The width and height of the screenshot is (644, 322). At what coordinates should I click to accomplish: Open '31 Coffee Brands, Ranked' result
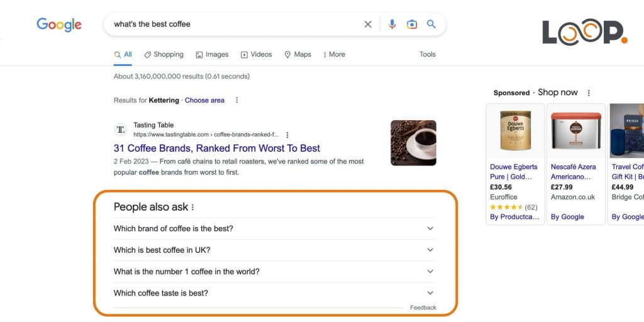click(217, 148)
